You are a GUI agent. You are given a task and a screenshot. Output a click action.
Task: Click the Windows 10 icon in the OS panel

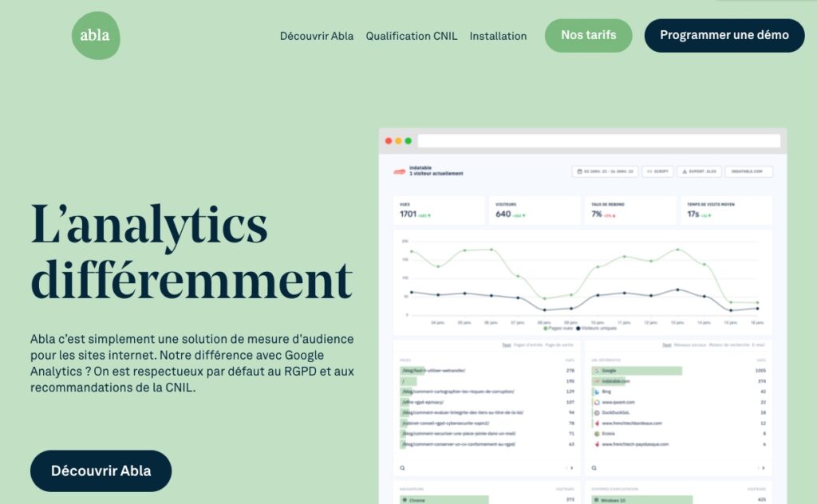[x=596, y=500]
